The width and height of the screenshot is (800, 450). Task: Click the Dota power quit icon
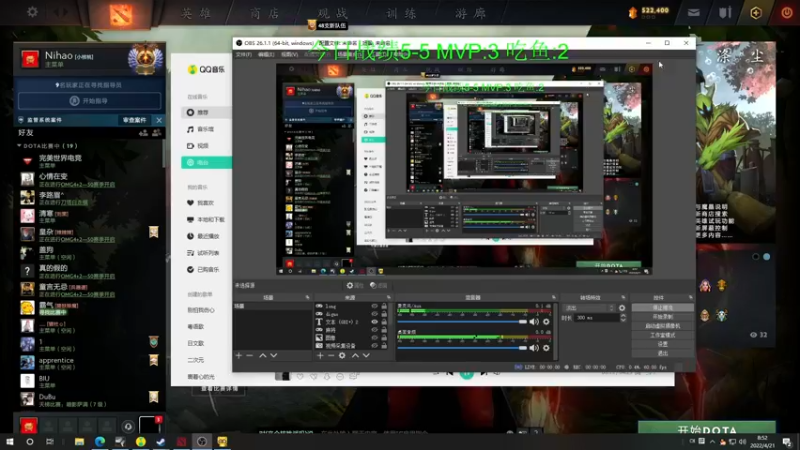(787, 13)
